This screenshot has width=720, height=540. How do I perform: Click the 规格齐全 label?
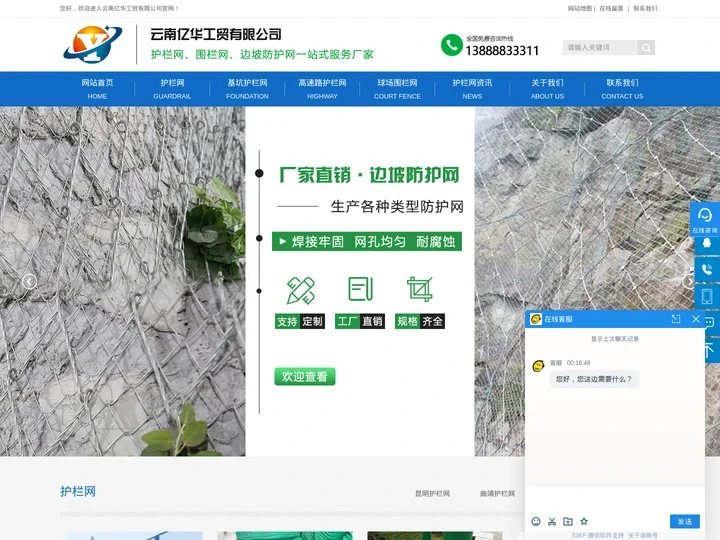click(420, 321)
